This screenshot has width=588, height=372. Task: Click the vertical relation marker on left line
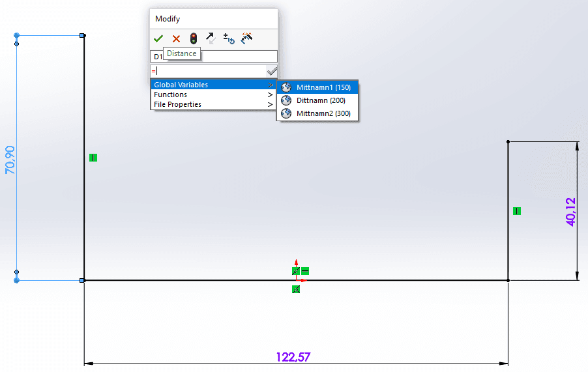coord(93,158)
